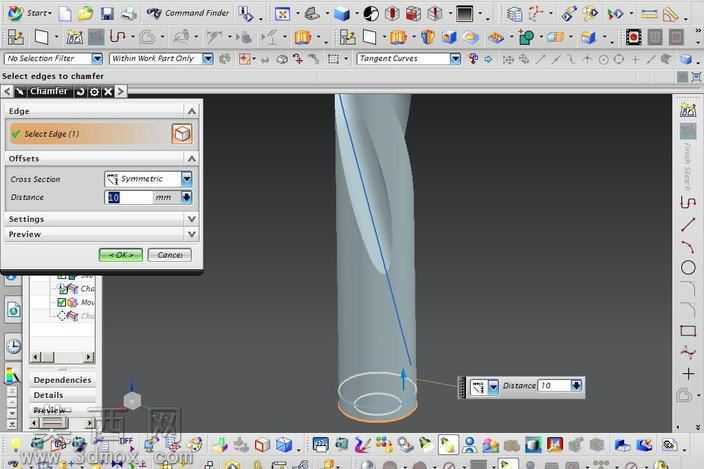The width and height of the screenshot is (704, 469).
Task: Collapse the Edge section
Action: [x=192, y=111]
